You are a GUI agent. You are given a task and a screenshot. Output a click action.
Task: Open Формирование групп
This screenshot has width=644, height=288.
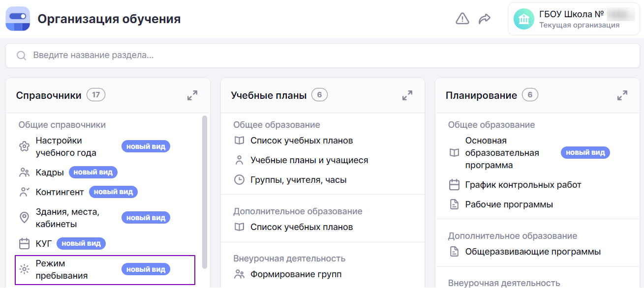[296, 274]
